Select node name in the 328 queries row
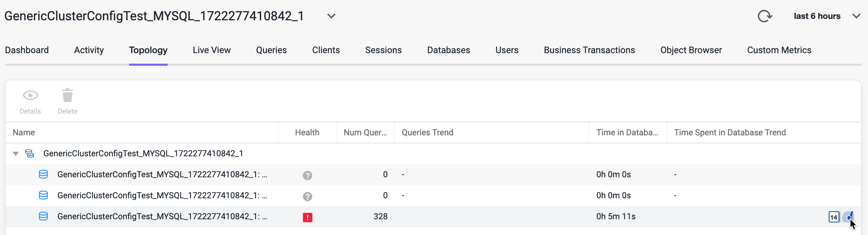The height and width of the screenshot is (235, 868). (162, 216)
